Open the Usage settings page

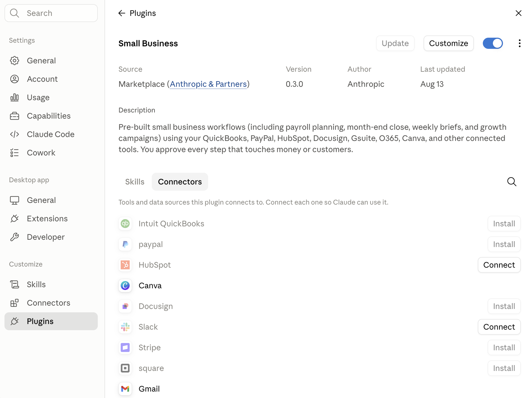(51, 97)
